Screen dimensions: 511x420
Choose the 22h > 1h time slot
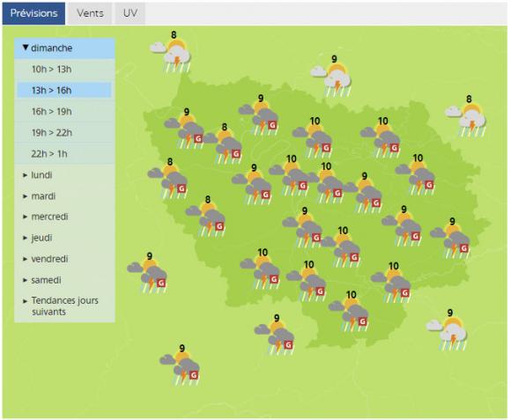tap(64, 154)
